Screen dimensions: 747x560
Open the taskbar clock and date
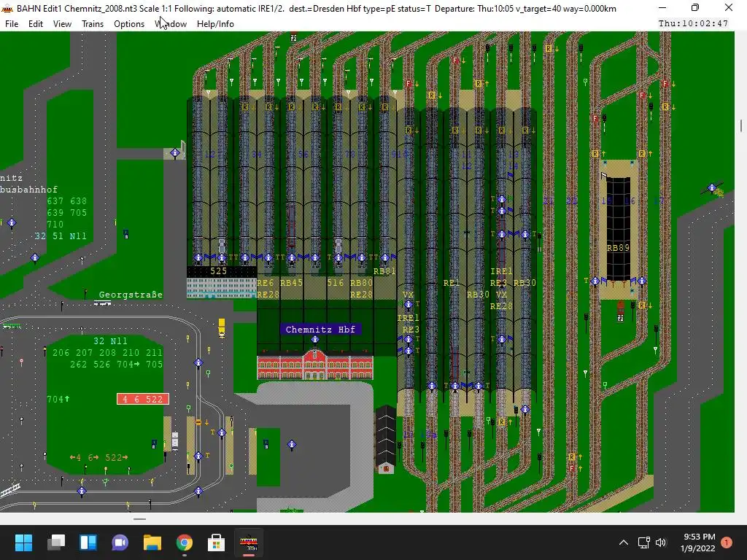tap(697, 542)
